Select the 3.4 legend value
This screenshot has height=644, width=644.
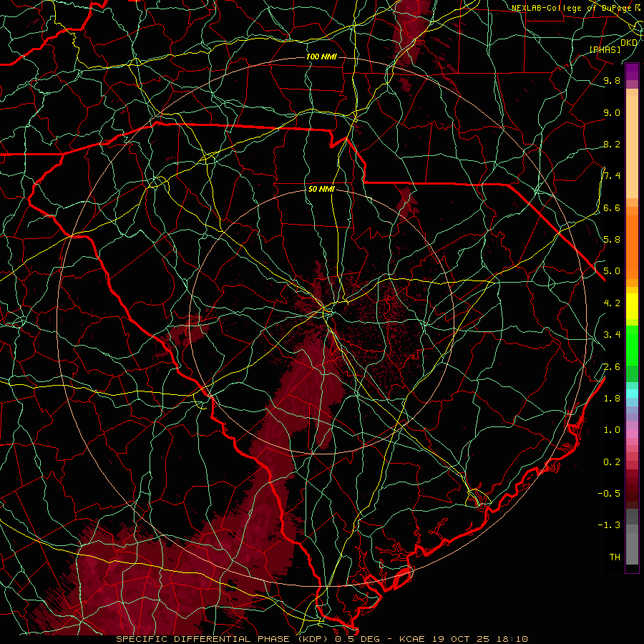pos(612,335)
